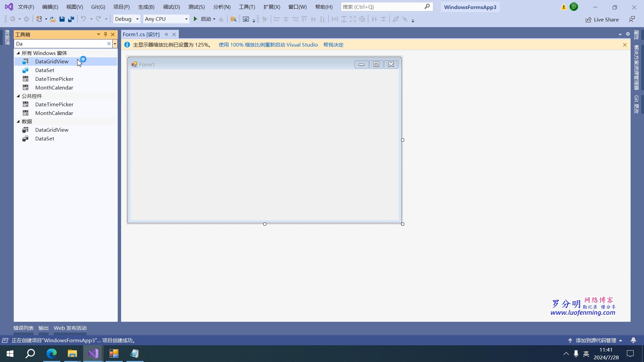
Task: Click the New Project toolbar icon
Action: [x=39, y=19]
